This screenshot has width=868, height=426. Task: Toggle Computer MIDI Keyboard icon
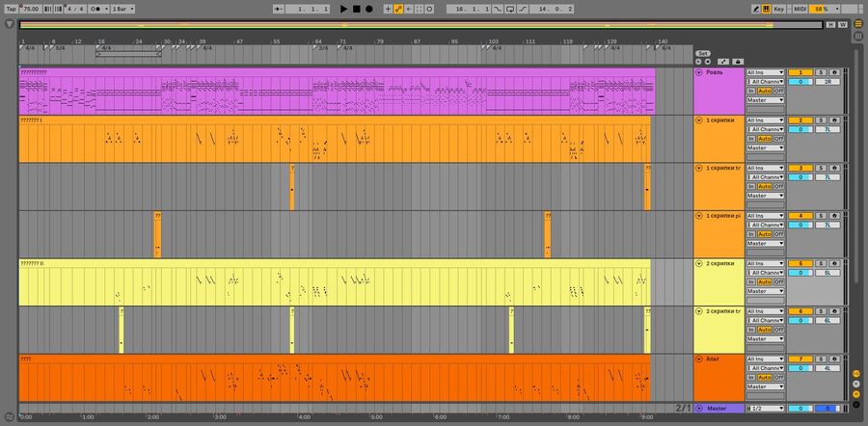766,9
